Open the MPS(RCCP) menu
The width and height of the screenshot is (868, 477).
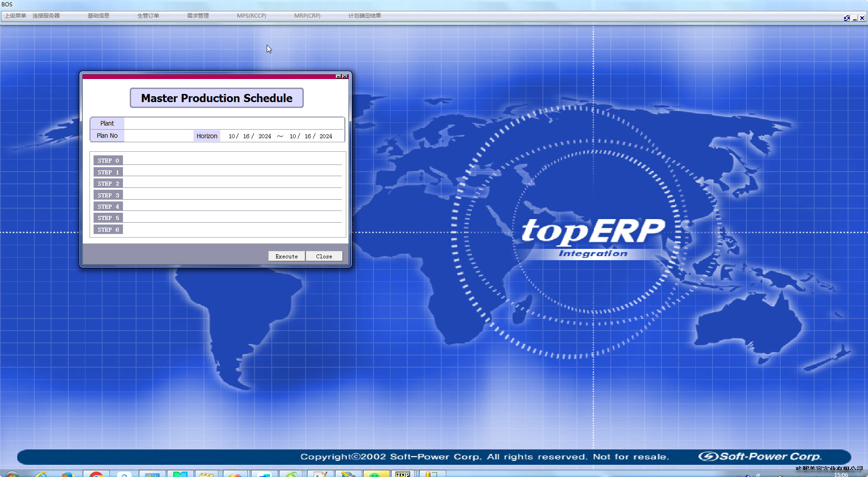[251, 16]
